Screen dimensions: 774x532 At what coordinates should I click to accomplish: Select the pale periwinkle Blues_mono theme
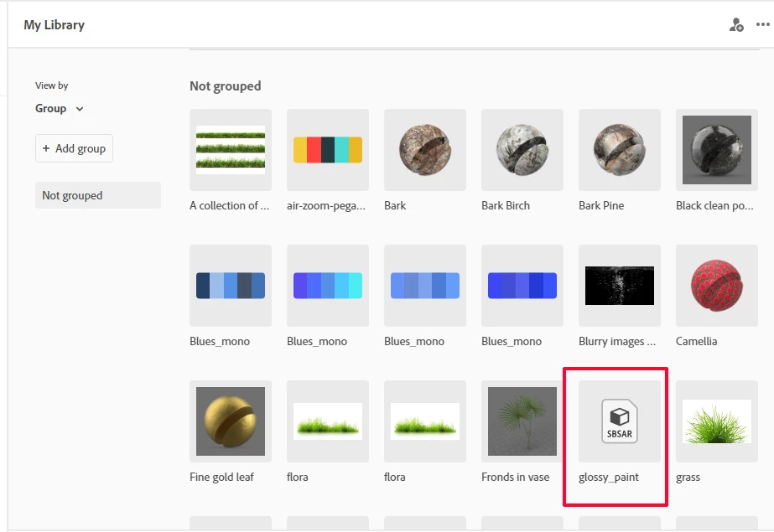click(425, 286)
